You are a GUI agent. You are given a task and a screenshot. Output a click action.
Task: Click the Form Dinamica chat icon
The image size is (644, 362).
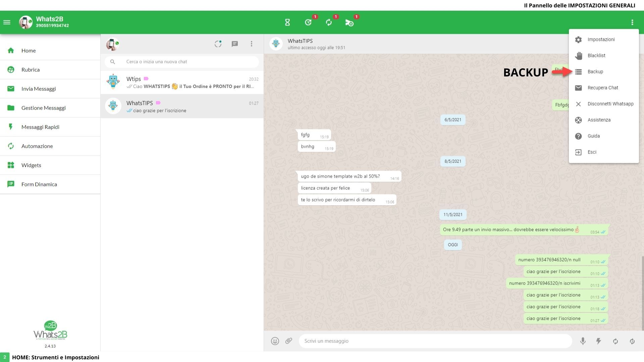[x=11, y=184]
